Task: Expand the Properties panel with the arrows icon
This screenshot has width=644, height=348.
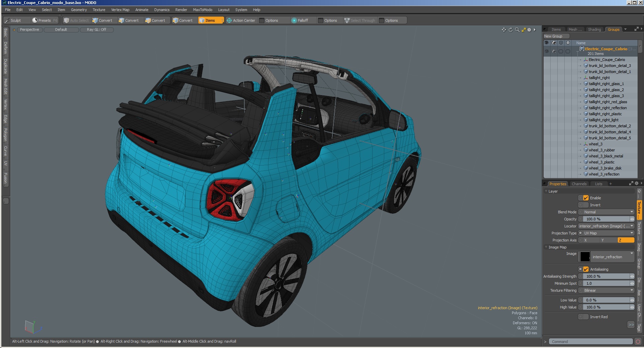Action: 631,183
